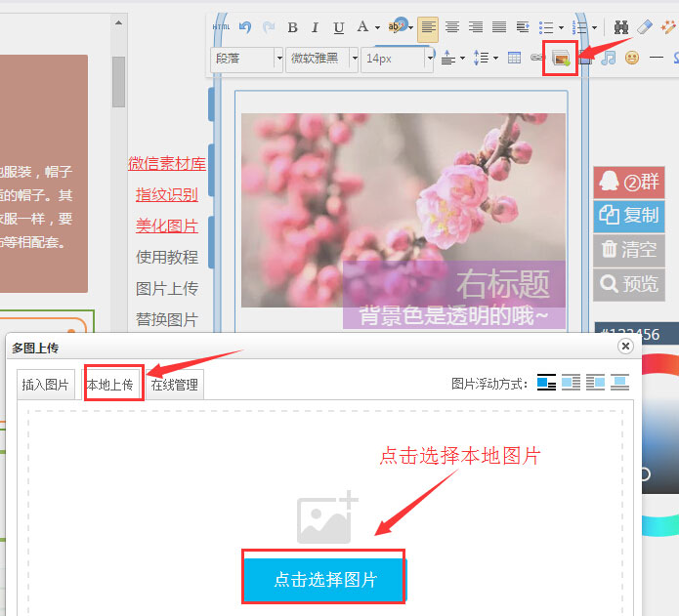
Task: Click the 复制 copy button
Action: 629,216
